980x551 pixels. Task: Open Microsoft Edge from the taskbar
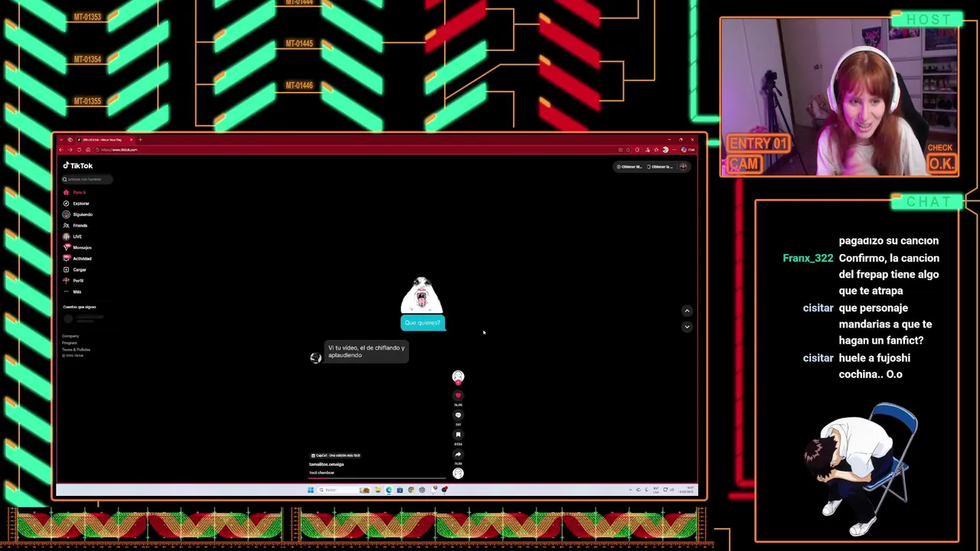click(389, 490)
